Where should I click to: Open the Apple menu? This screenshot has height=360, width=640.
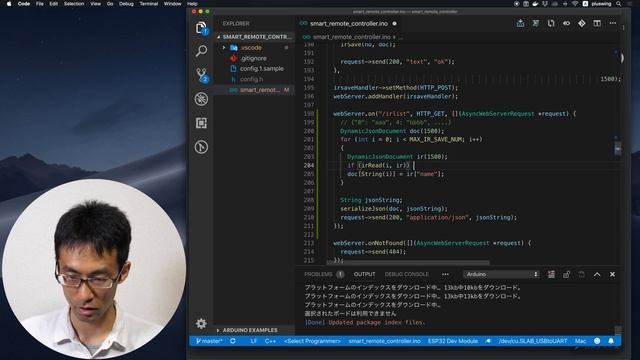coord(9,4)
